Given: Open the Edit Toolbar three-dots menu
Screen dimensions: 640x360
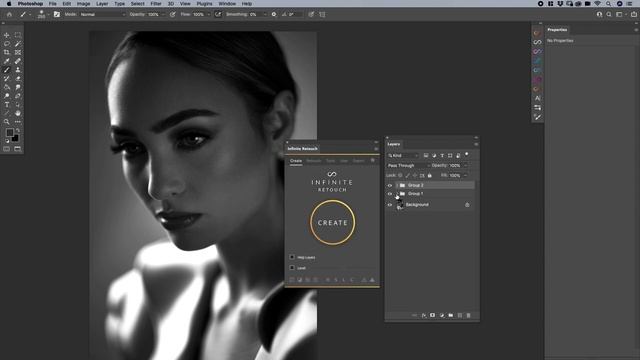Looking at the screenshot, I should click(18, 122).
